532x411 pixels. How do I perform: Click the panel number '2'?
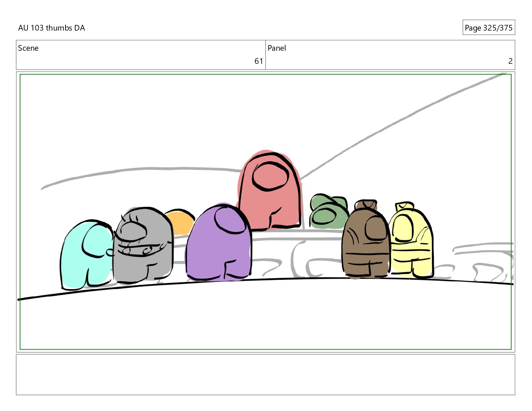(x=510, y=61)
